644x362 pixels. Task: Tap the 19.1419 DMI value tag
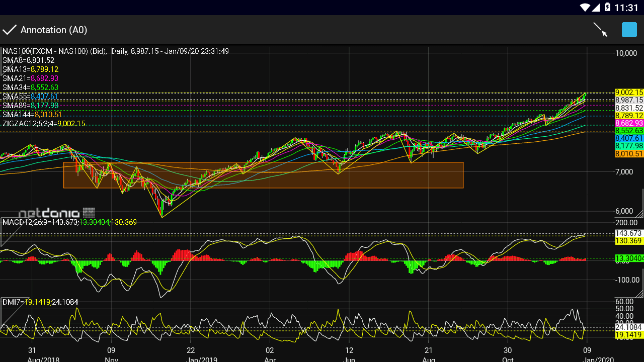[629, 335]
